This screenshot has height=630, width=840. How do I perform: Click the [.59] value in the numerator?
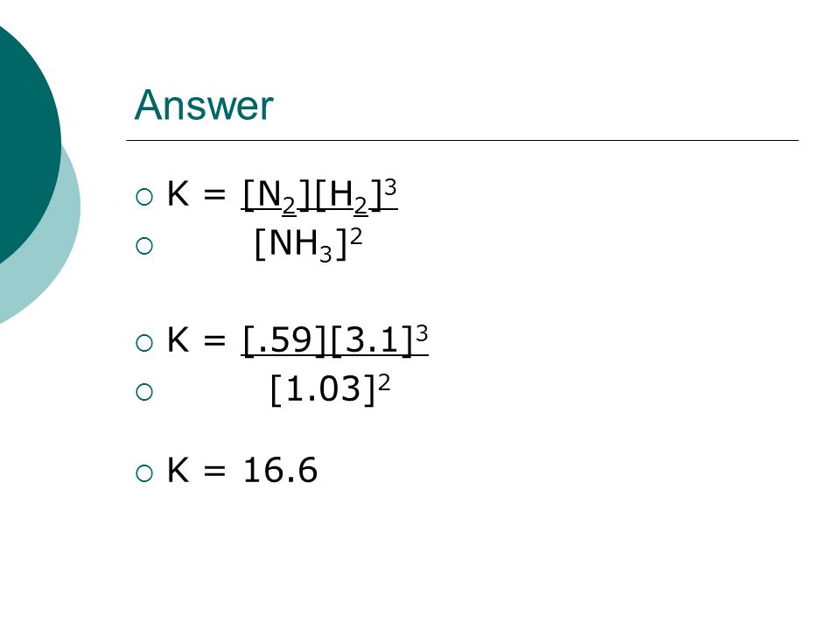pyautogui.click(x=283, y=340)
